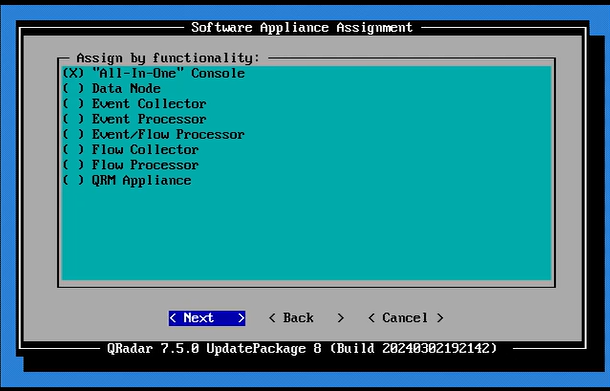The height and width of the screenshot is (391, 610).
Task: Choose the Data Node radio option
Action: [112, 89]
